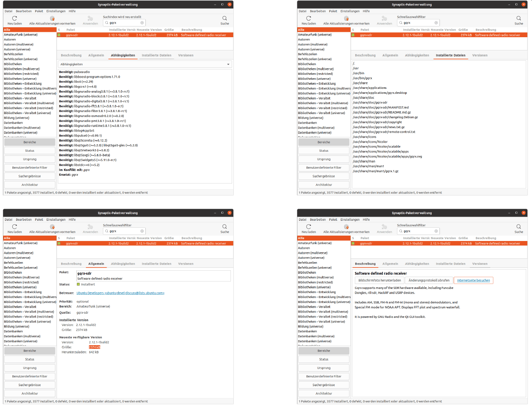
Task: Toggle gqrx-sdr status box in the Beschreibung window
Action: coord(353,243)
